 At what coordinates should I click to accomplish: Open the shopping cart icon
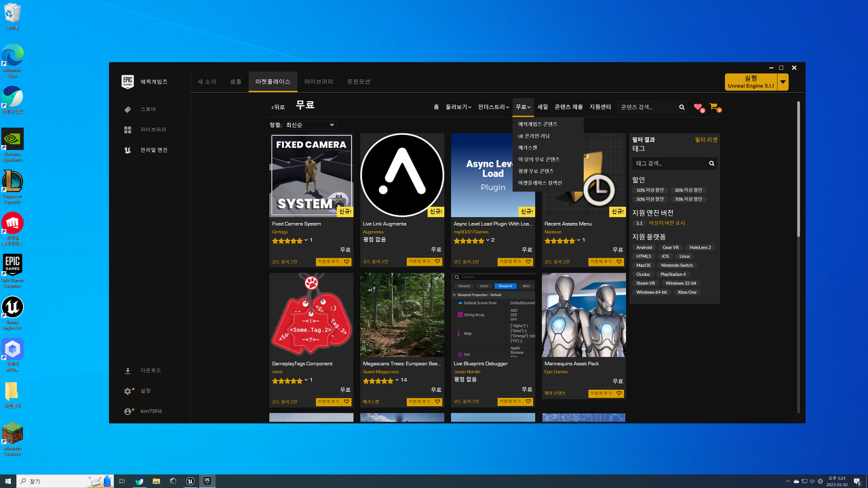tap(713, 107)
